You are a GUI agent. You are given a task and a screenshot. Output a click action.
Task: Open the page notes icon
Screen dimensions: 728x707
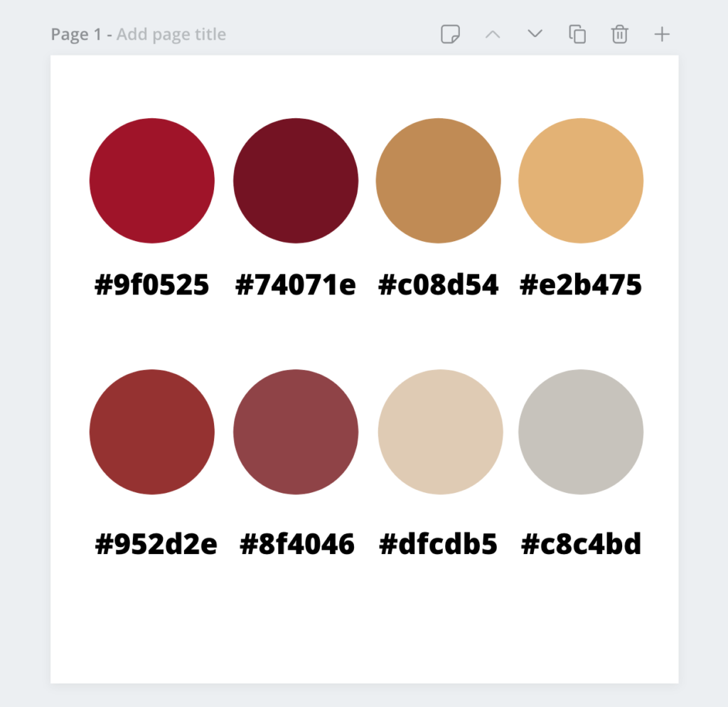coord(450,34)
